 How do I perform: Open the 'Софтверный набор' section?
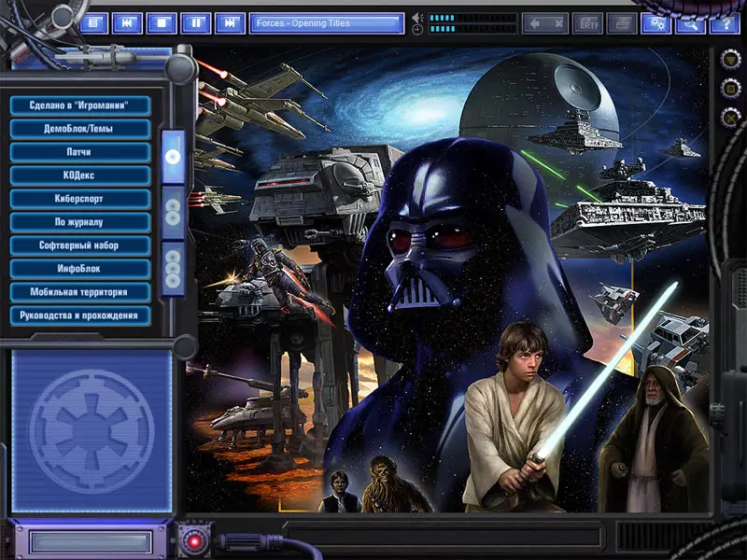pyautogui.click(x=80, y=245)
